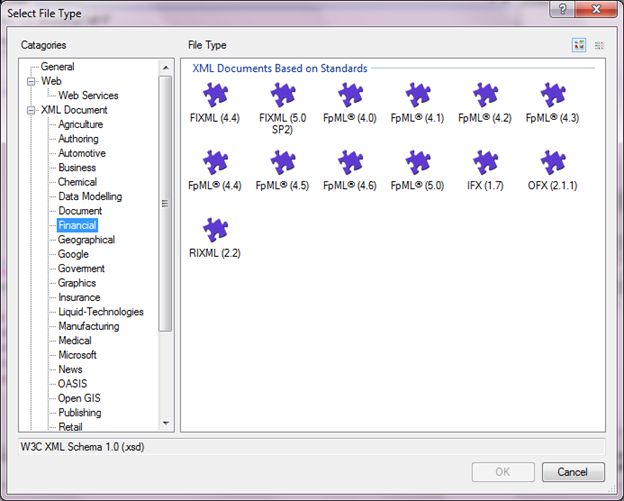Click the categories list scrollbar thumb
Image resolution: width=624 pixels, height=501 pixels.
[x=165, y=204]
